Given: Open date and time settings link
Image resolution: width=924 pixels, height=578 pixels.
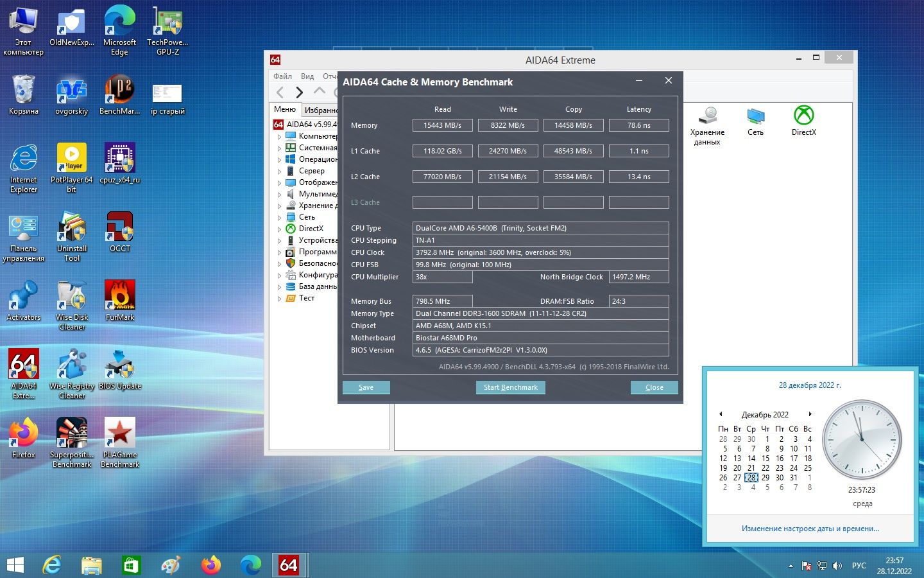Looking at the screenshot, I should 810,529.
